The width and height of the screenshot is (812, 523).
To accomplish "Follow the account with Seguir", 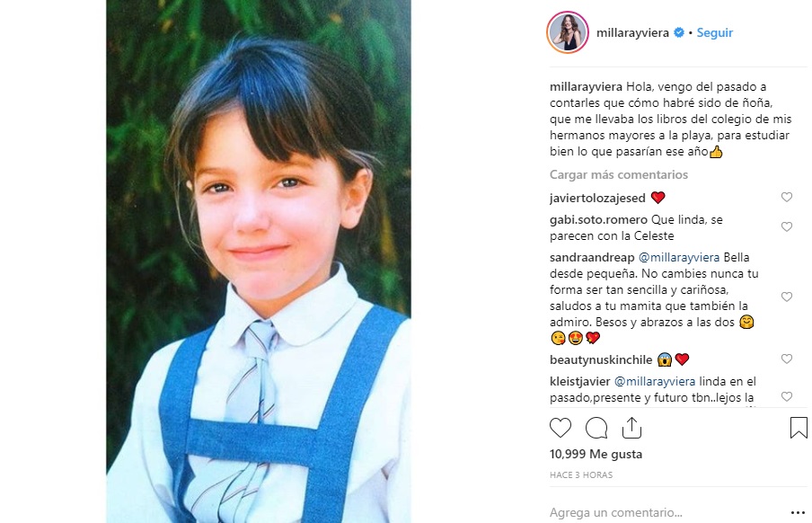I will (x=715, y=32).
